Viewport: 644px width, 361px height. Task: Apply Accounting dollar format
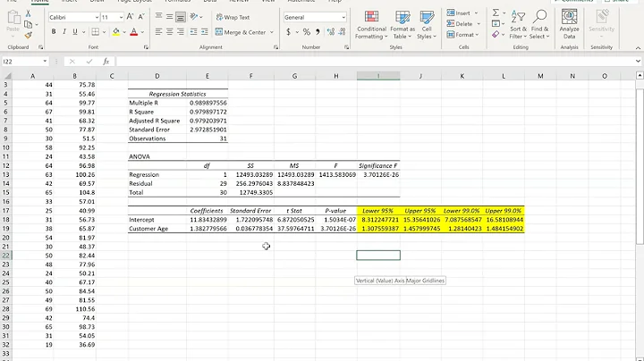pyautogui.click(x=288, y=31)
